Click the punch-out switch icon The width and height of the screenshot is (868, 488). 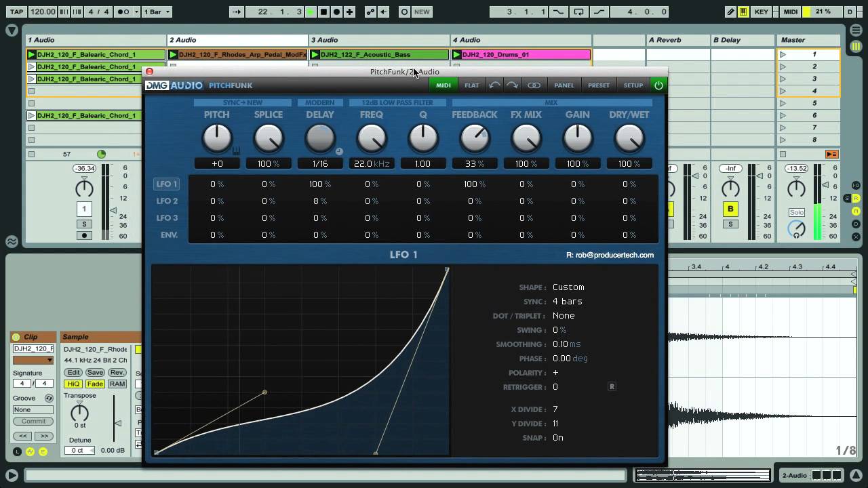coord(599,12)
